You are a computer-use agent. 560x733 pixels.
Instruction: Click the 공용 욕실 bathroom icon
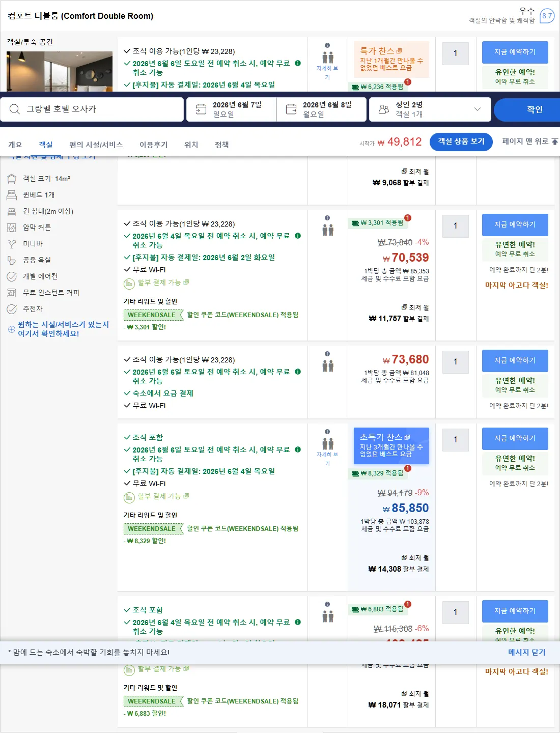point(12,260)
